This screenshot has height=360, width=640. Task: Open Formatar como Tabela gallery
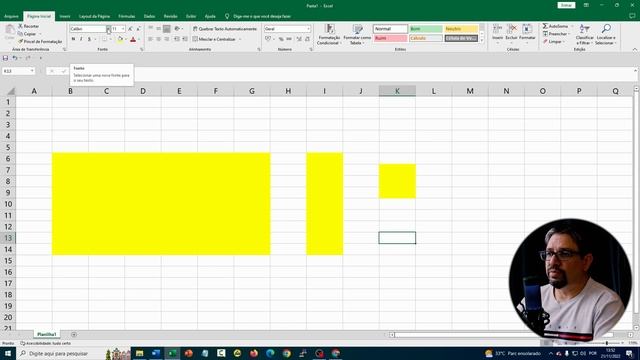(357, 34)
